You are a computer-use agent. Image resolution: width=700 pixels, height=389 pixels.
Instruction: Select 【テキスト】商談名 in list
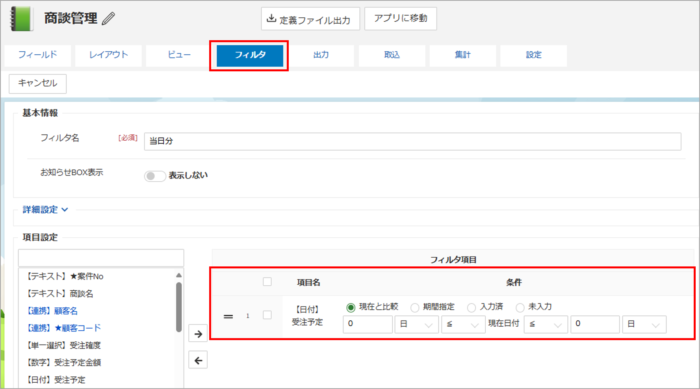coord(60,293)
